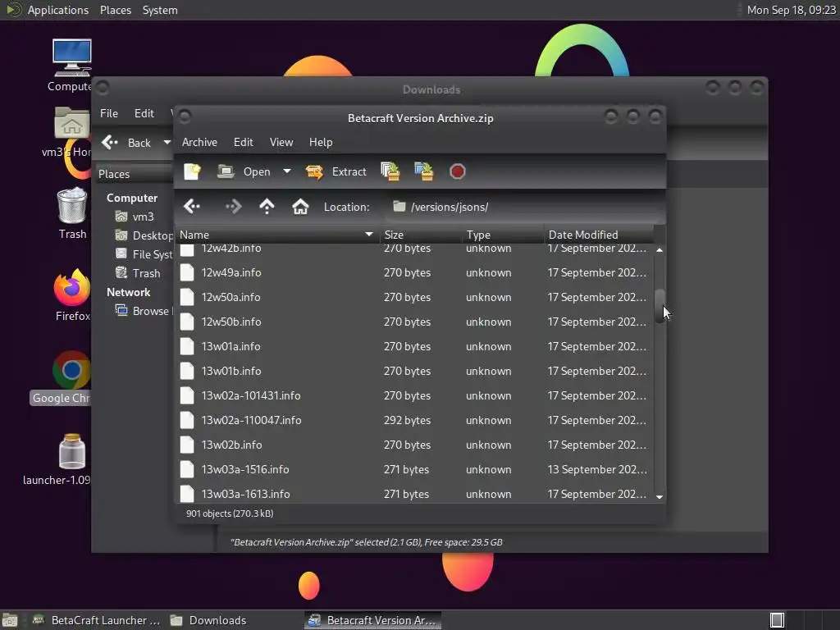This screenshot has width=840, height=630.
Task: Click 13 September date of 13w03a-1516.info
Action: click(x=597, y=470)
